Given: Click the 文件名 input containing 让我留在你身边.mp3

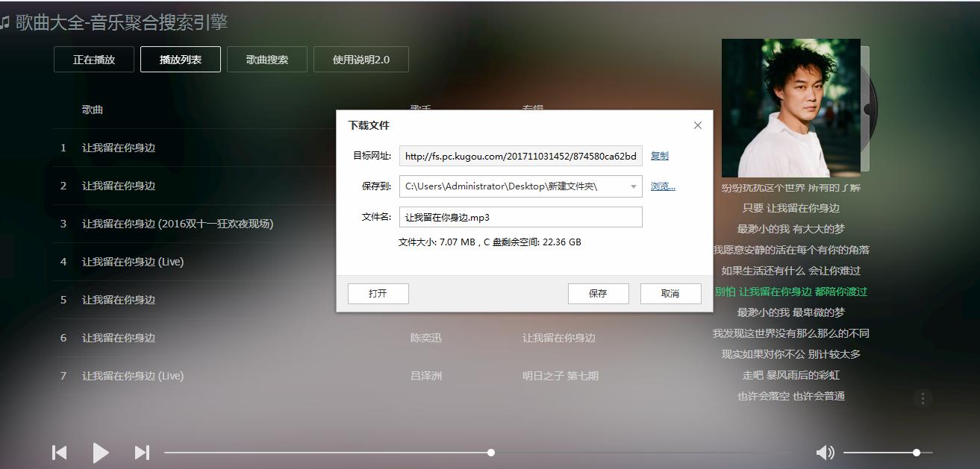Looking at the screenshot, I should tap(520, 217).
